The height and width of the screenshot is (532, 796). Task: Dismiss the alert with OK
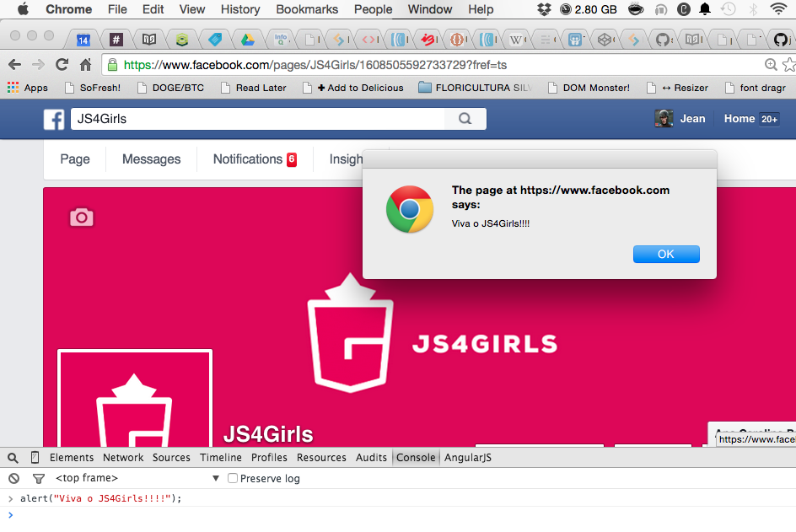point(666,255)
